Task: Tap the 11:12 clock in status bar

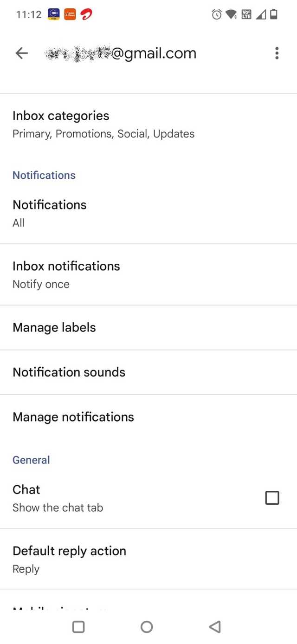Action: [29, 14]
